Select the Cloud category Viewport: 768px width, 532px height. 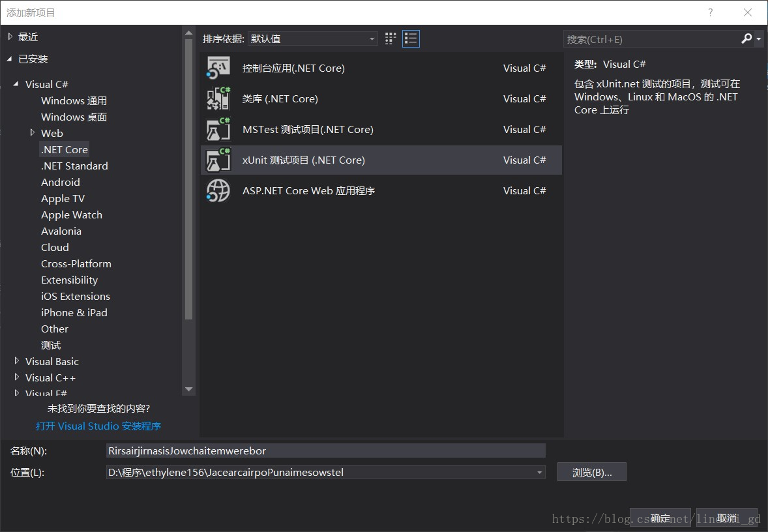click(x=55, y=247)
